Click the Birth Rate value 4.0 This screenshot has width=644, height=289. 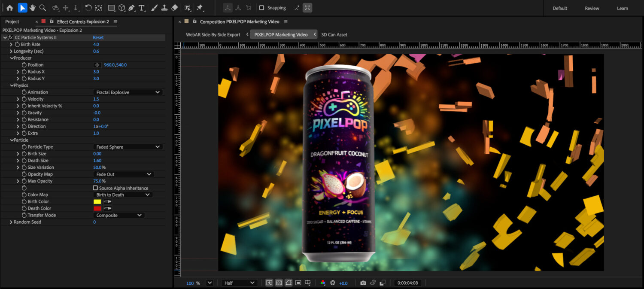coord(96,44)
